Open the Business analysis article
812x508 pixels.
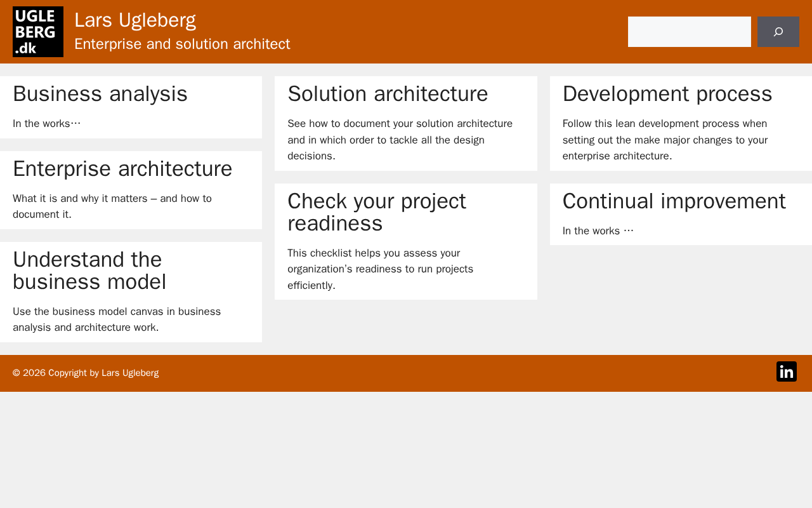(x=100, y=94)
